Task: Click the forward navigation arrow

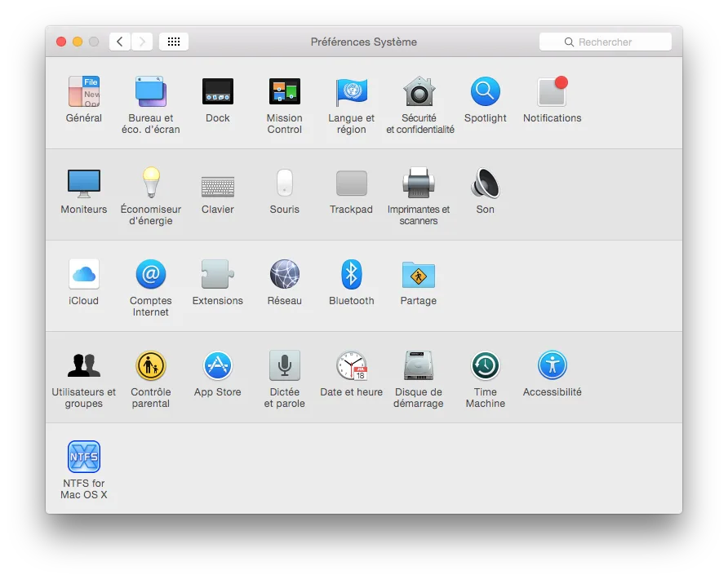Action: click(142, 42)
